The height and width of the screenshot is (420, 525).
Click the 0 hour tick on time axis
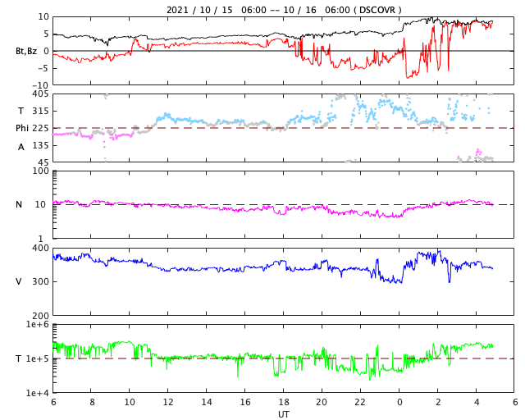click(399, 402)
